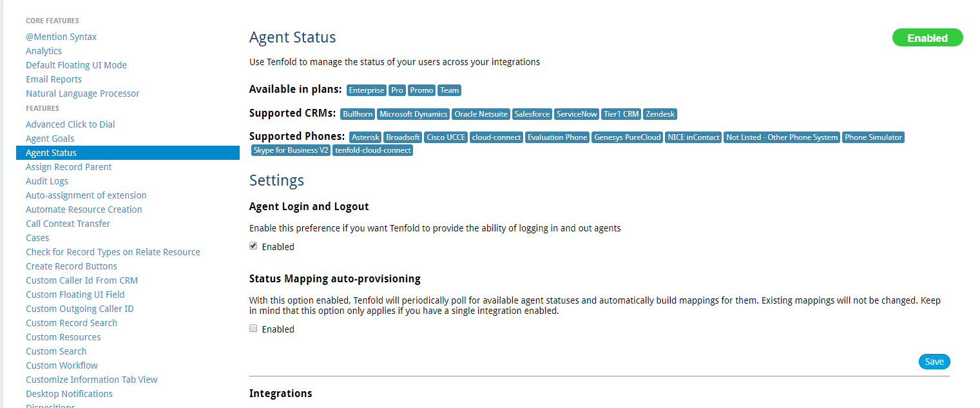The image size is (980, 408).
Task: Click the Genesys PureCloud phone tag
Action: pyautogui.click(x=628, y=137)
